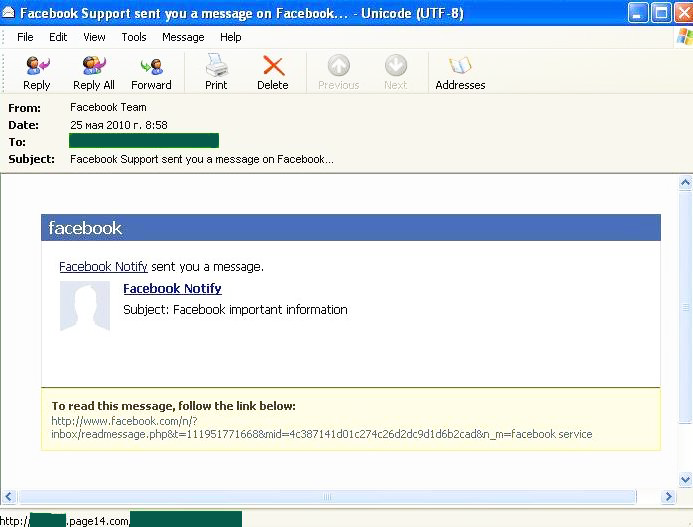Screen dimensions: 693x527
Task: Open the Edit menu
Action: (58, 37)
